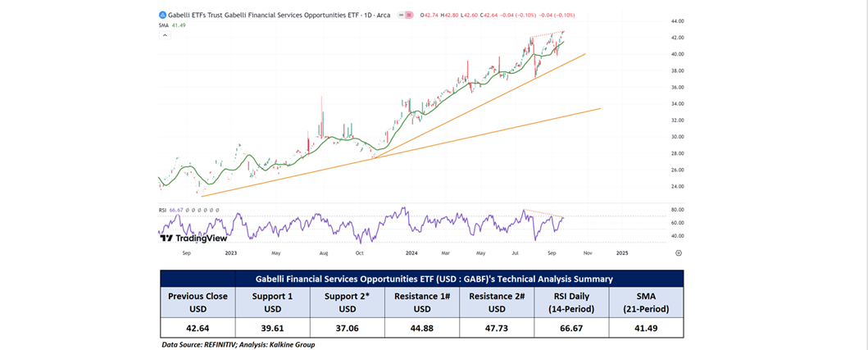
Task: Click the RSI Daily table value 66.67
Action: (x=571, y=328)
